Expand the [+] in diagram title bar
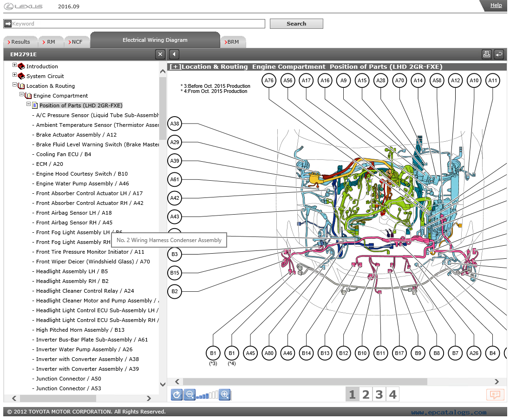 [x=175, y=67]
